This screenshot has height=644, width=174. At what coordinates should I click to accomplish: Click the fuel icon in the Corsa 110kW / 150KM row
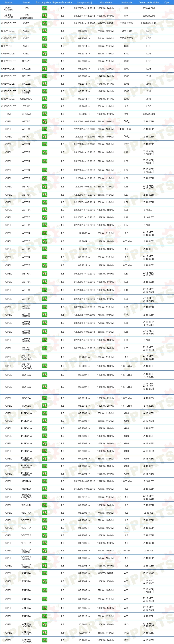[45, 375]
